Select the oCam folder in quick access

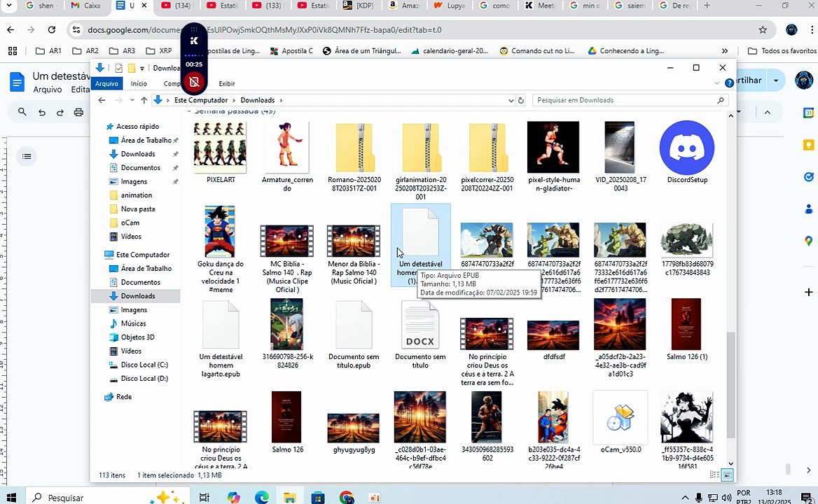(130, 223)
